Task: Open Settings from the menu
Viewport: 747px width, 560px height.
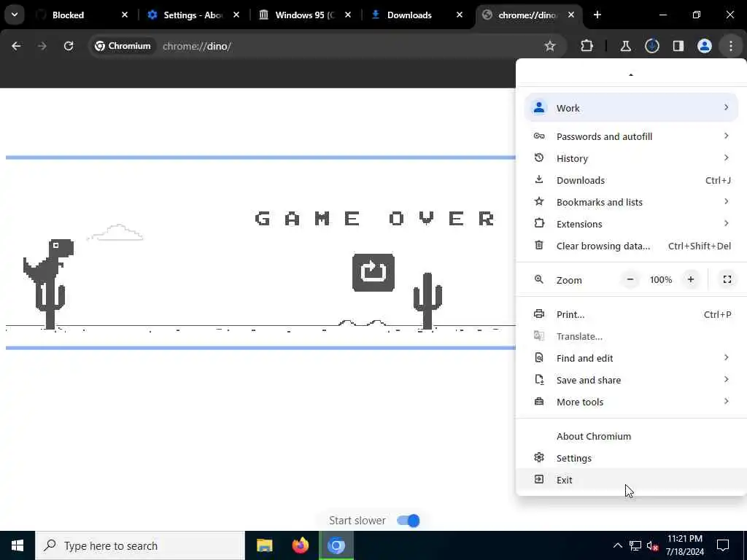Action: (631, 458)
